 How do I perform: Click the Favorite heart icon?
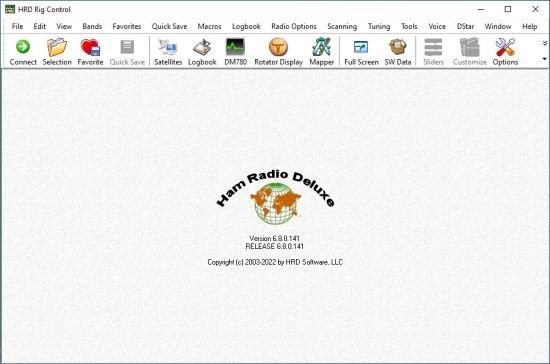click(90, 47)
